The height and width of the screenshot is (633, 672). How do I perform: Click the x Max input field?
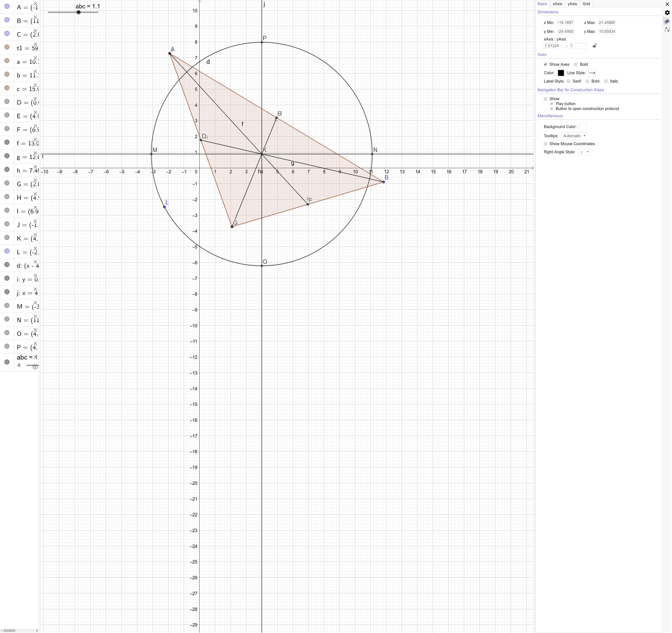(607, 22)
